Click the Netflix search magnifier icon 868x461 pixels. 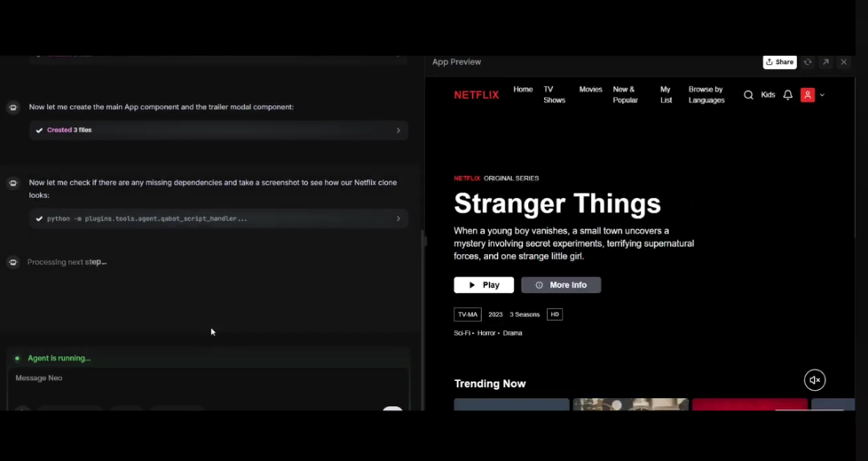coord(748,95)
